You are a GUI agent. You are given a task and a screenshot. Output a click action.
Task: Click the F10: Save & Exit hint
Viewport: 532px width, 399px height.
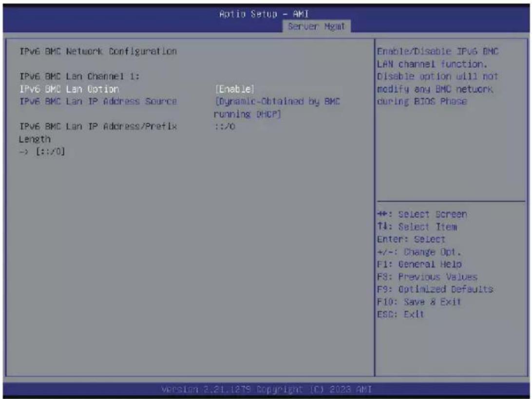point(419,302)
